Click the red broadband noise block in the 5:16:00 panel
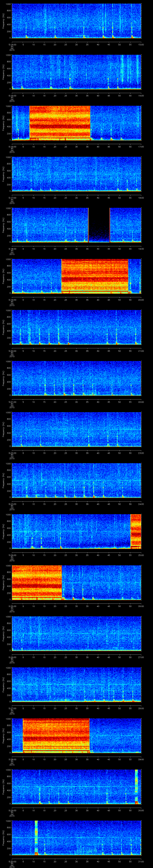Screen dimensions: 153x868 tap(60, 123)
